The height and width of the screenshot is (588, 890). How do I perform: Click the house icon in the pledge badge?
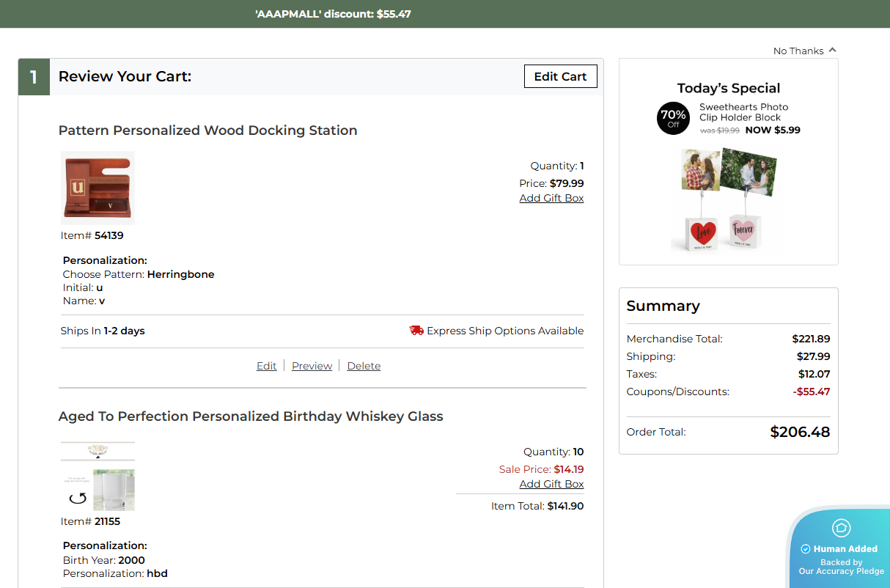click(841, 528)
